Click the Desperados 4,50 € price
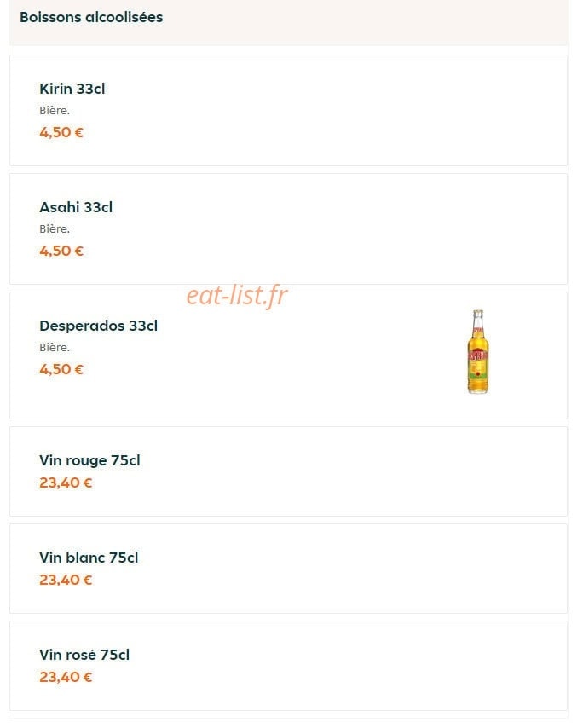The height and width of the screenshot is (728, 583). tap(61, 369)
